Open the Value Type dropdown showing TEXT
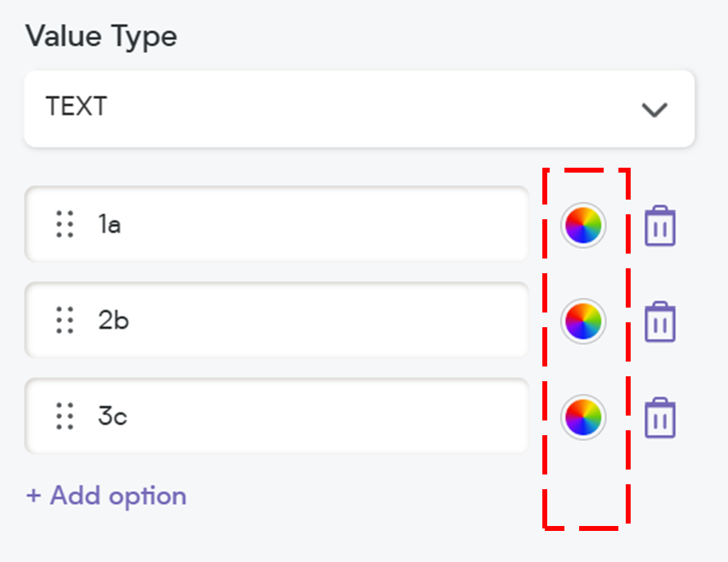728x562 pixels. (359, 109)
